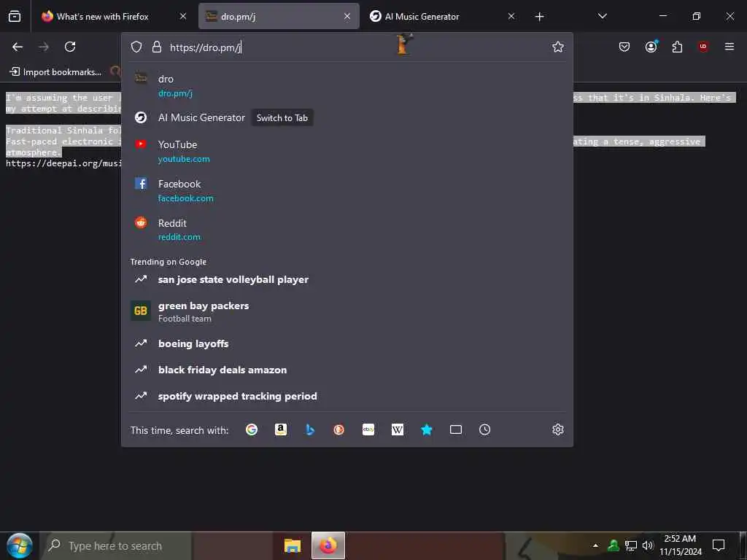Save page to Pocket

click(x=624, y=47)
